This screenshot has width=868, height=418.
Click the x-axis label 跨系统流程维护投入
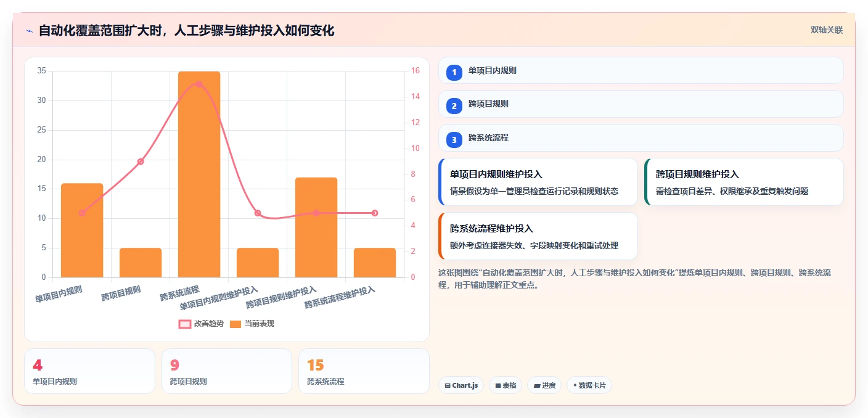tap(340, 297)
